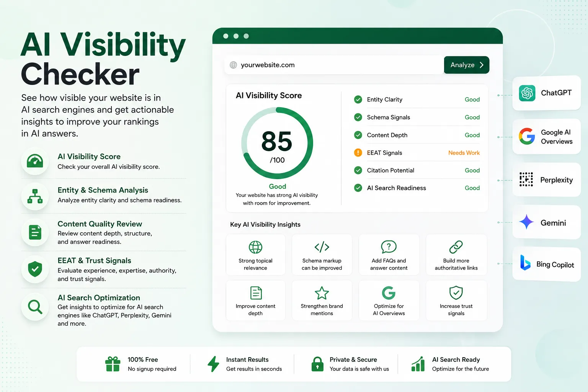Viewport: 588px width, 392px height.
Task: Click the large 'AI Visibility Checker' title
Action: click(103, 59)
